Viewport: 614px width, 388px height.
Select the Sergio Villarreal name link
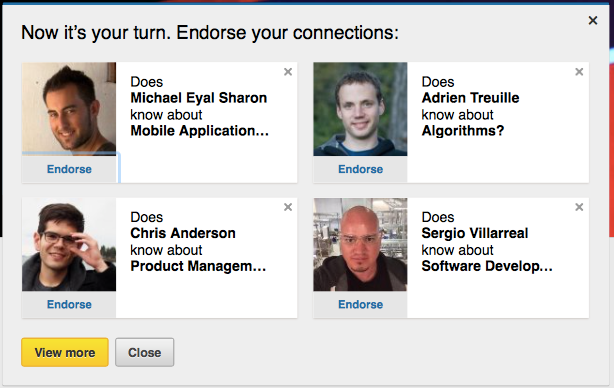pyautogui.click(x=475, y=233)
